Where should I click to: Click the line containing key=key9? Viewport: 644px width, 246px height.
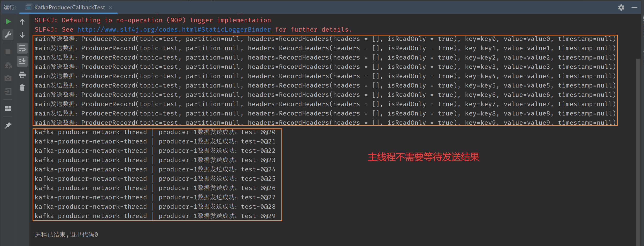click(x=325, y=122)
